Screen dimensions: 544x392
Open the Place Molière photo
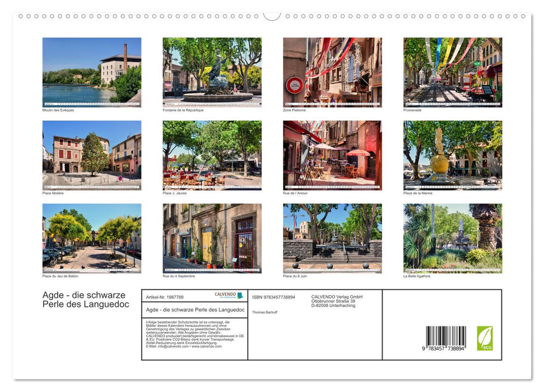click(x=91, y=155)
